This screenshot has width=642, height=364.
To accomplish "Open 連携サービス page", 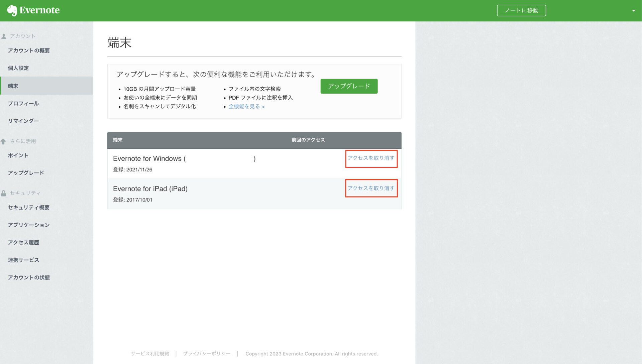I will (x=23, y=260).
